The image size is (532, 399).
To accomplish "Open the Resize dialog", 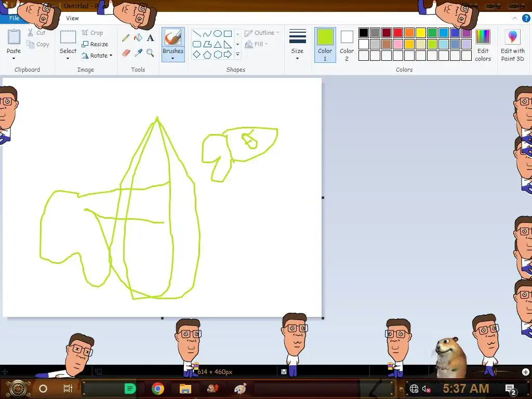I will pos(95,44).
